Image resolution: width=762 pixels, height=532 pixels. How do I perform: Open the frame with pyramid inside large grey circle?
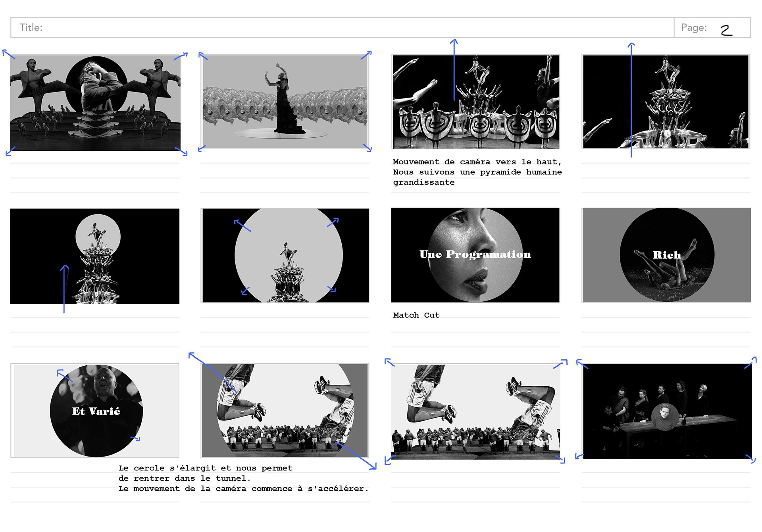click(x=285, y=255)
